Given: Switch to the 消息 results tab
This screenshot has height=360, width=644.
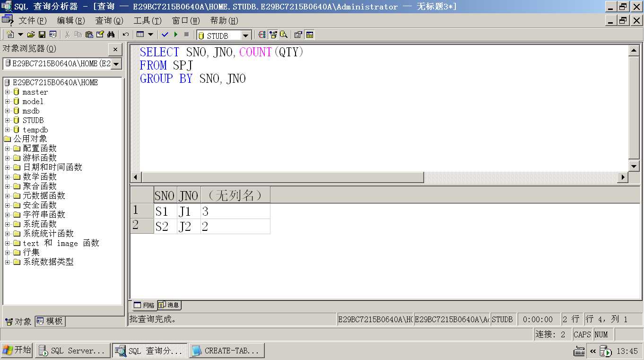Looking at the screenshot, I should pos(169,305).
